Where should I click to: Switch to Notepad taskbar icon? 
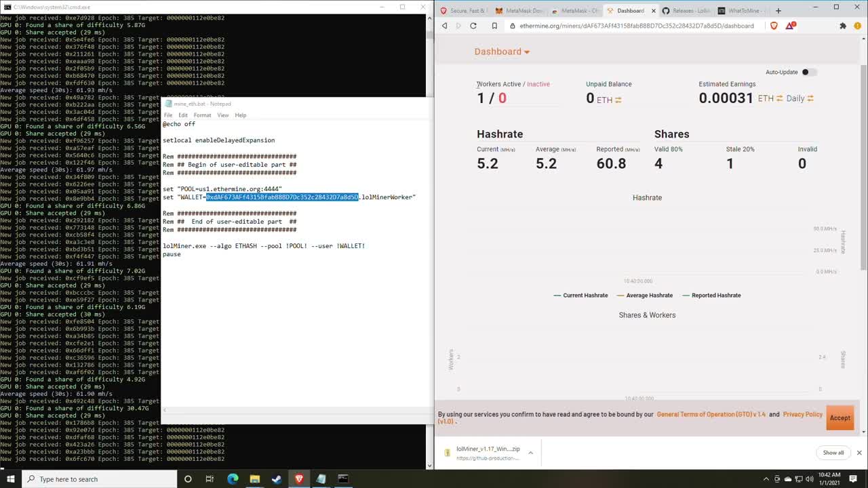coord(321,479)
